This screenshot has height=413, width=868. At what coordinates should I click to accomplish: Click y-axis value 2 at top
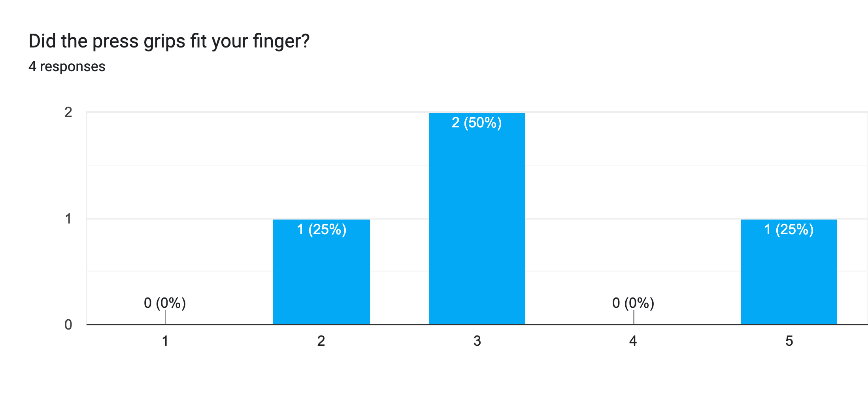click(68, 112)
